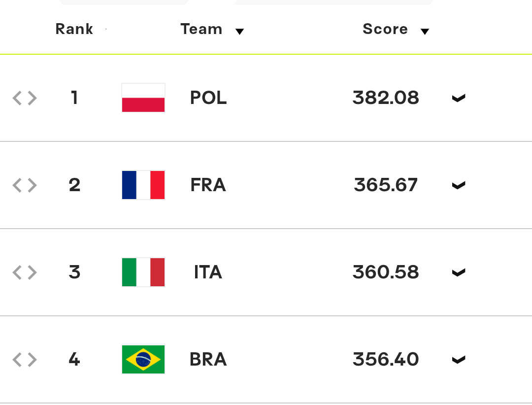Viewport: 532px width, 405px height.
Task: Open the Team column sort dropdown
Action: (x=239, y=32)
